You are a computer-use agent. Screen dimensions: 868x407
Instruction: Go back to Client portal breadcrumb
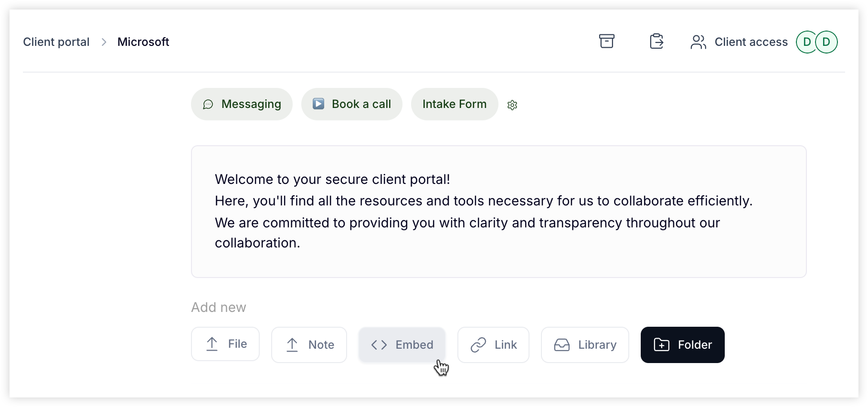pyautogui.click(x=56, y=42)
